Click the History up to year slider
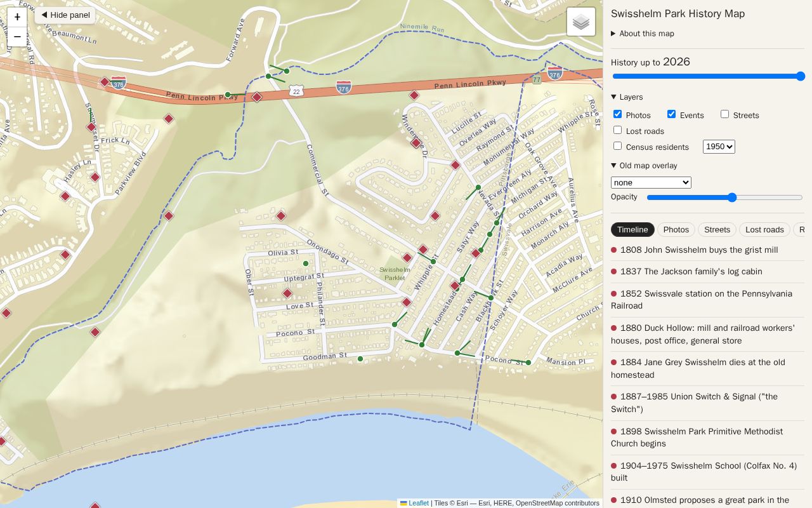 click(708, 76)
